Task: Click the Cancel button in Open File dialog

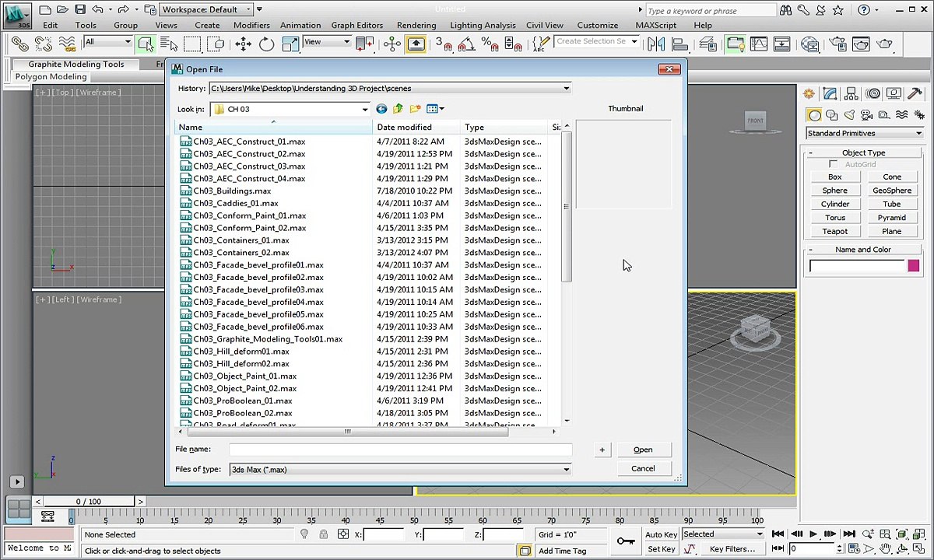Action: [x=643, y=468]
